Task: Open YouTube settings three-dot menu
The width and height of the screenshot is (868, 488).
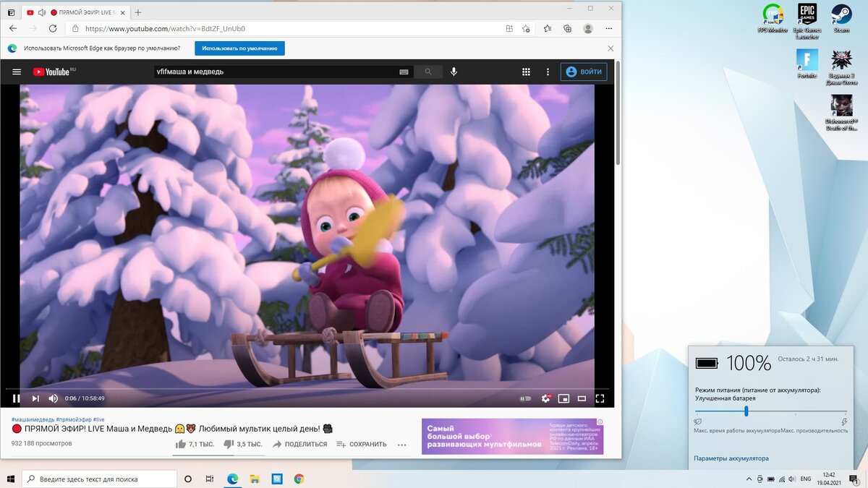Action: [548, 72]
